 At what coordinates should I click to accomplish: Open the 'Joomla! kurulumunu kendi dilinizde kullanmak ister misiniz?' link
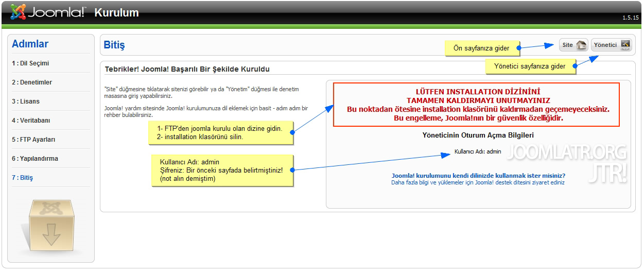(478, 176)
